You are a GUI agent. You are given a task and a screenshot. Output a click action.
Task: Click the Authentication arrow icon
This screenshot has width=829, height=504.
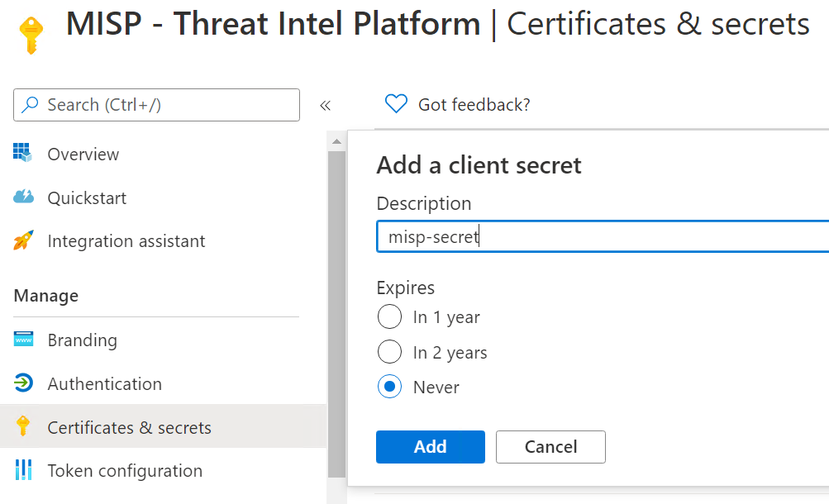(x=23, y=383)
